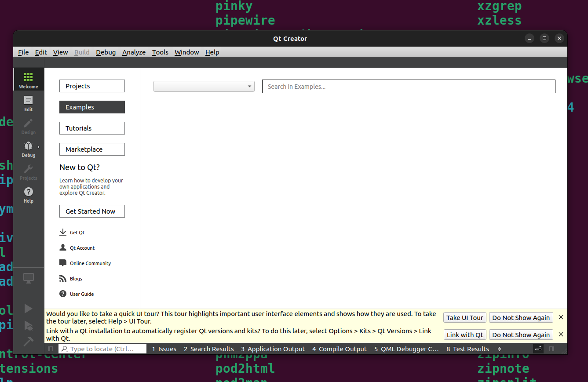This screenshot has height=382, width=588.
Task: Open the User Guide link
Action: point(82,294)
